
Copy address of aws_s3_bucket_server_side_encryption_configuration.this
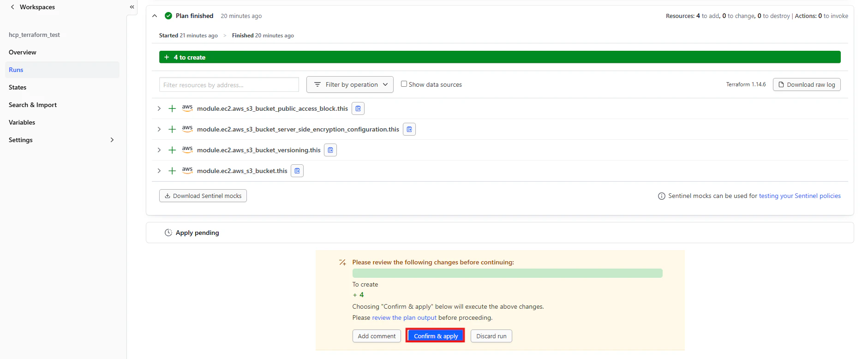coord(409,129)
